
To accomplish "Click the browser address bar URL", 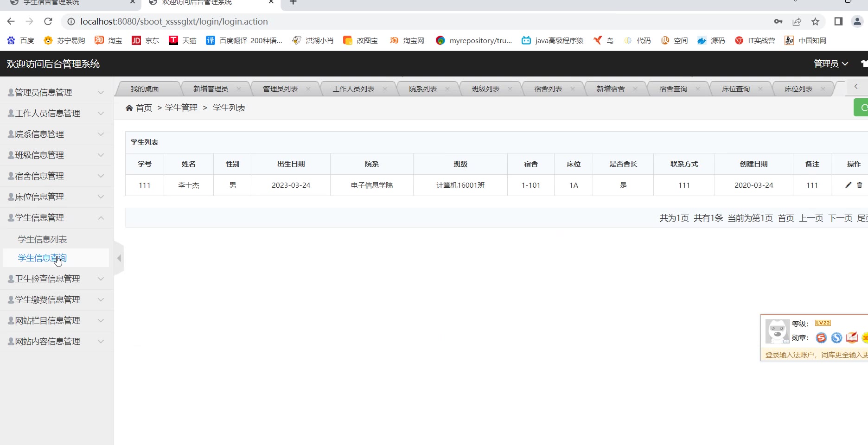I will 174,21.
